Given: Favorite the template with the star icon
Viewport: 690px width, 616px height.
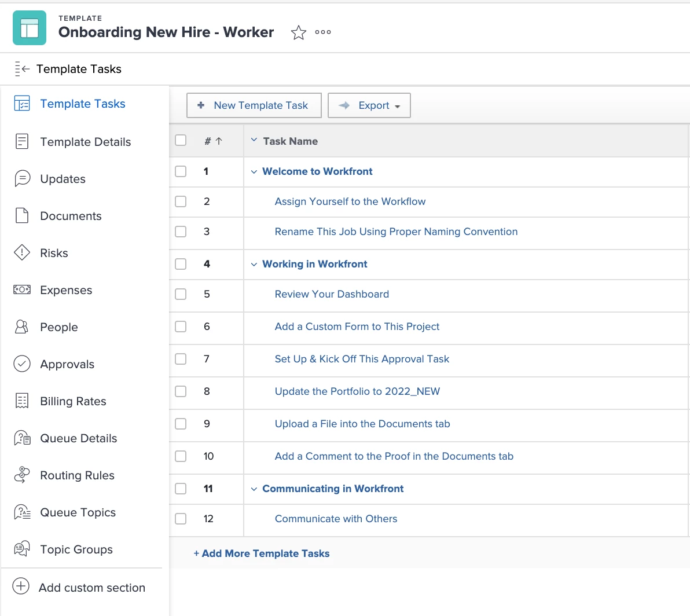Looking at the screenshot, I should (298, 32).
